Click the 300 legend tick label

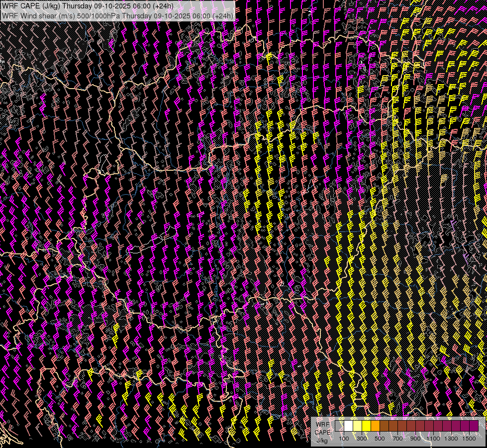click(x=362, y=439)
